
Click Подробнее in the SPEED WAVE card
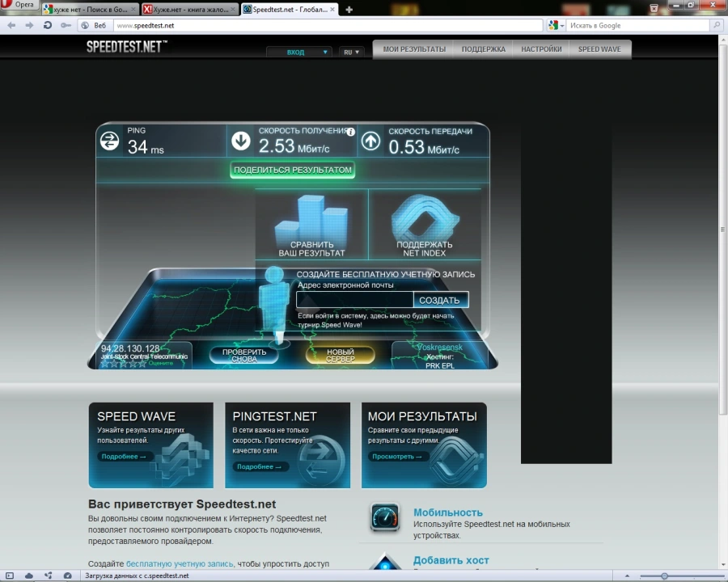tap(124, 456)
